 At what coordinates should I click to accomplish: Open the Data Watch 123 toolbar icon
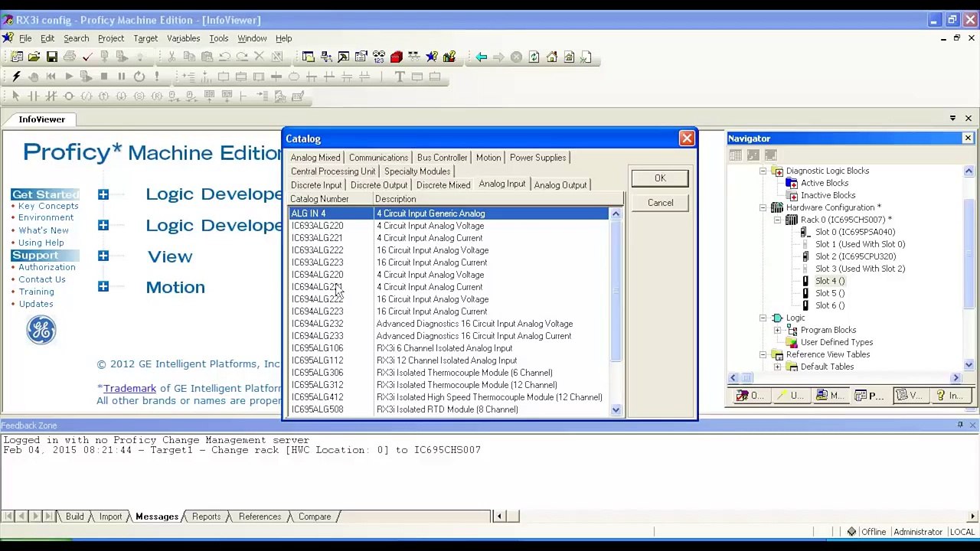coord(378,57)
